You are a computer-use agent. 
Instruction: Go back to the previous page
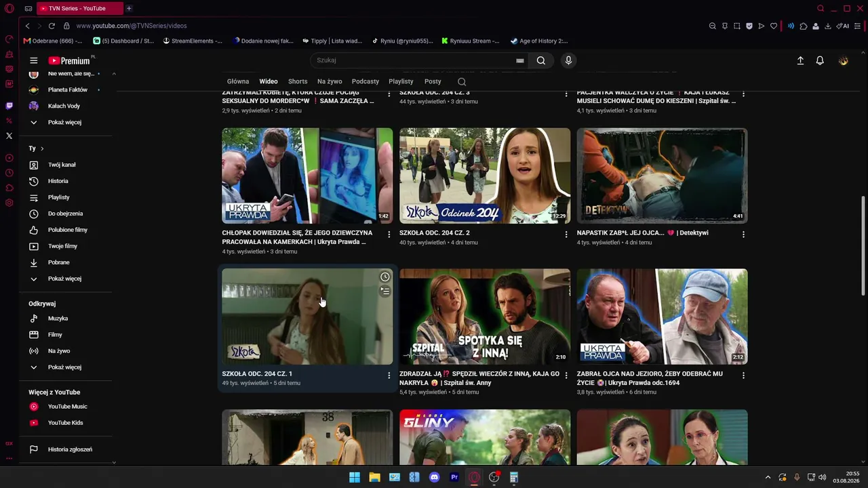[27, 26]
